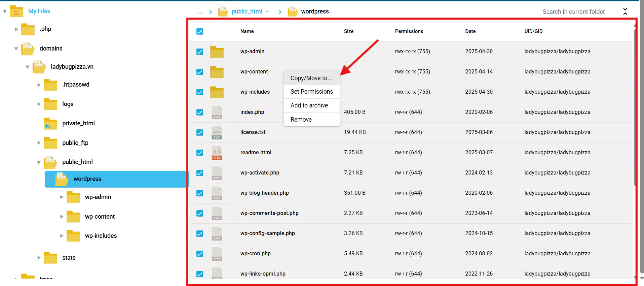Uncheck the wp-cron.php row checkbox
The width and height of the screenshot is (644, 286).
click(200, 254)
